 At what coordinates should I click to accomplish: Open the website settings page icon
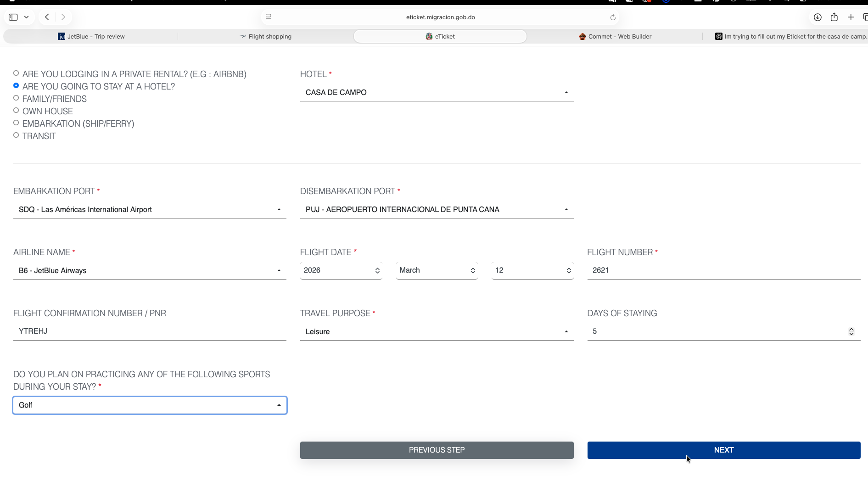coord(269,17)
